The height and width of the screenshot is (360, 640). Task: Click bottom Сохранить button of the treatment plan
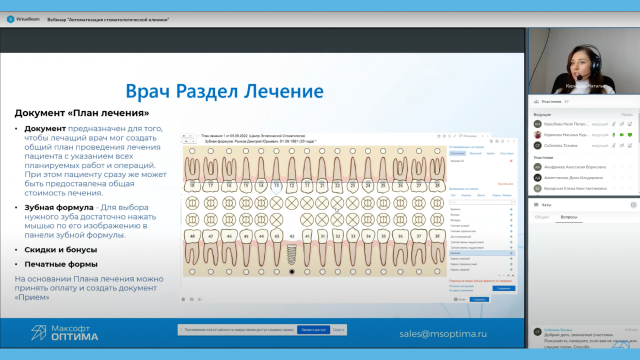(479, 299)
